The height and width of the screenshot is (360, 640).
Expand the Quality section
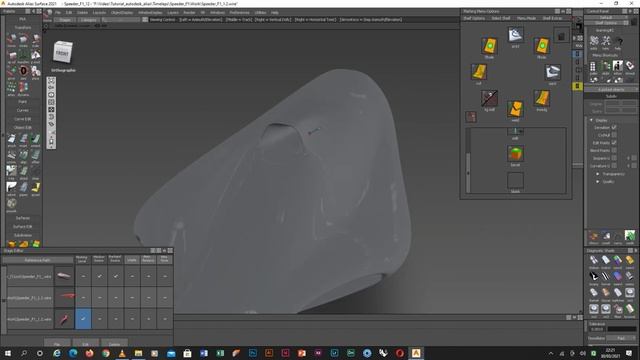click(598, 182)
